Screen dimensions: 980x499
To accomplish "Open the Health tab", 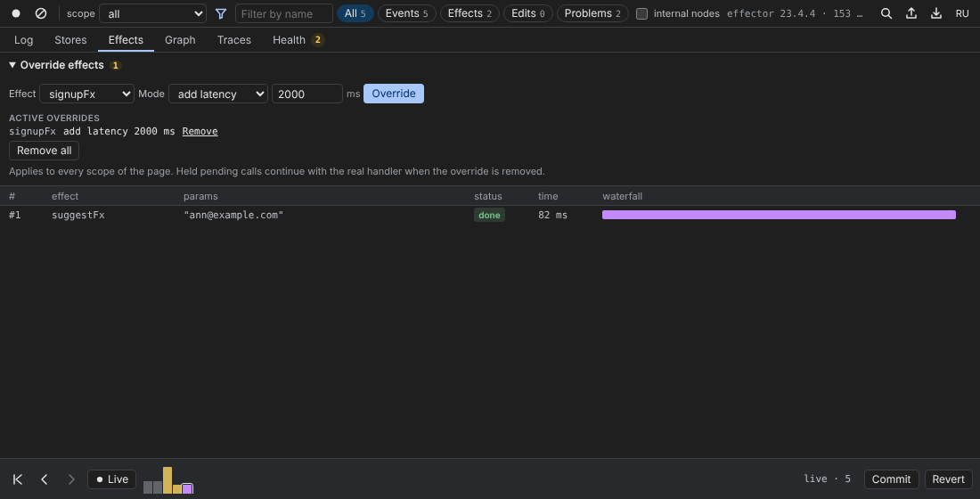I will [298, 39].
